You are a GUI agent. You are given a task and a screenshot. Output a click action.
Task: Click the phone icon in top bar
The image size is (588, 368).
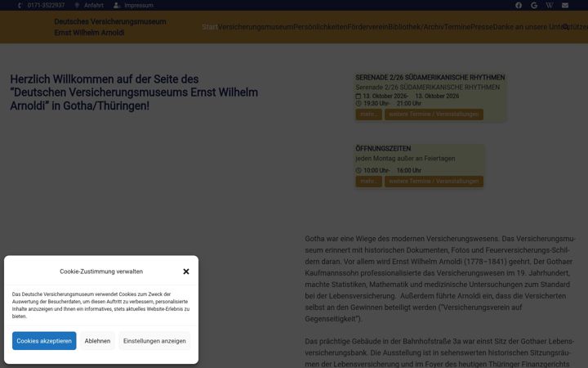pos(20,5)
